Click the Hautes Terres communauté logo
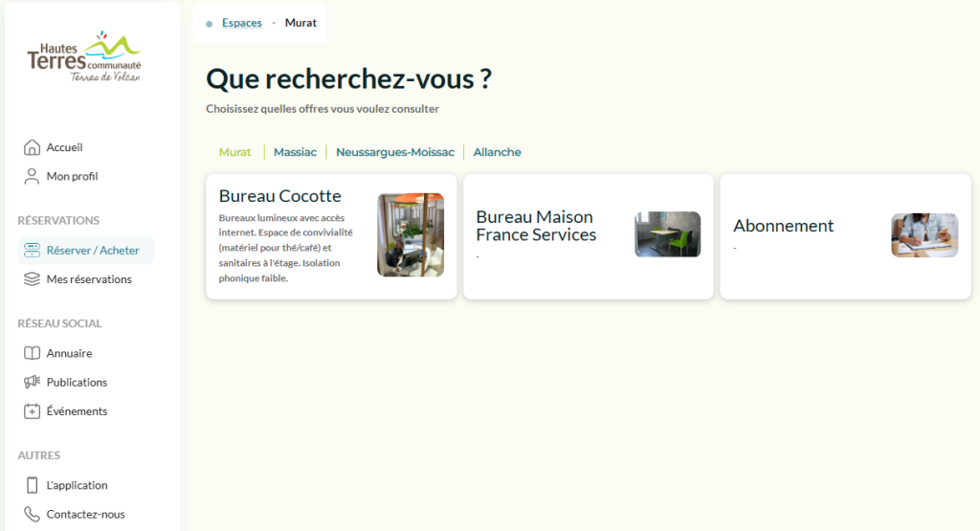The width and height of the screenshot is (980, 531). point(84,56)
